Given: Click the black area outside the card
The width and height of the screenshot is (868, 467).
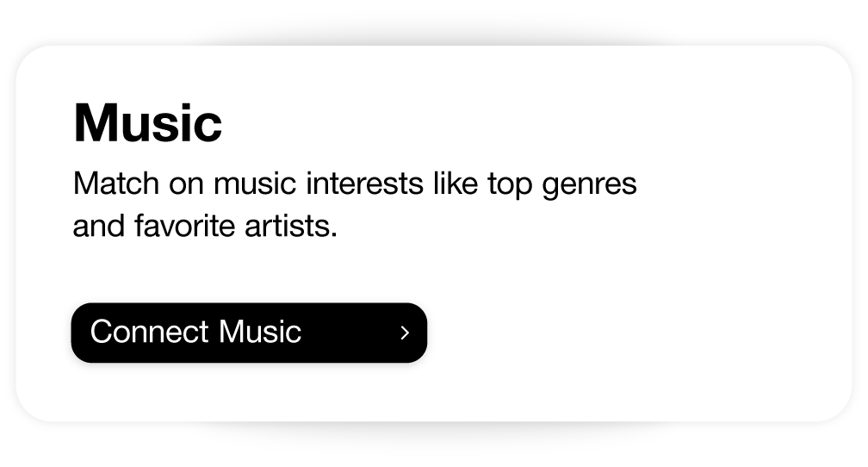Looking at the screenshot, I should point(431,19).
